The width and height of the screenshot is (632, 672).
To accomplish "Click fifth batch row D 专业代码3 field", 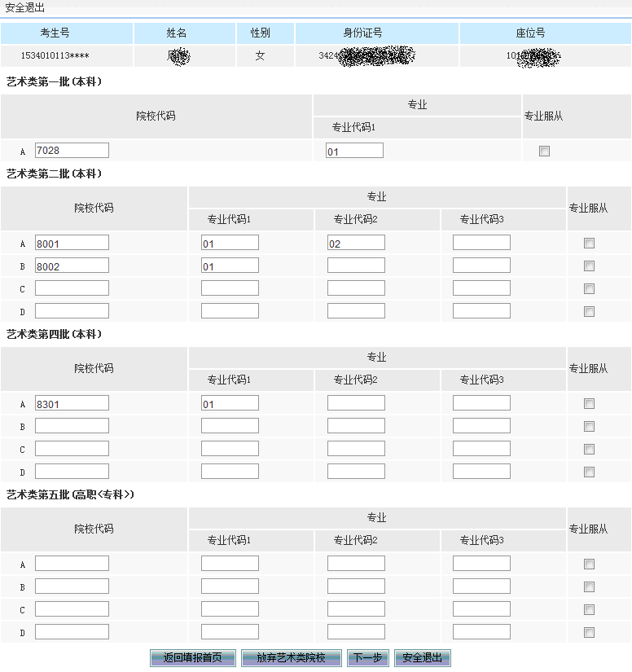I will pos(481,632).
